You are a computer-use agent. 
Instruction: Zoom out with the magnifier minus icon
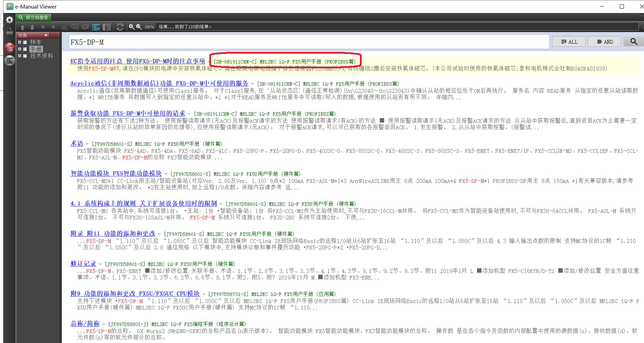(x=139, y=27)
